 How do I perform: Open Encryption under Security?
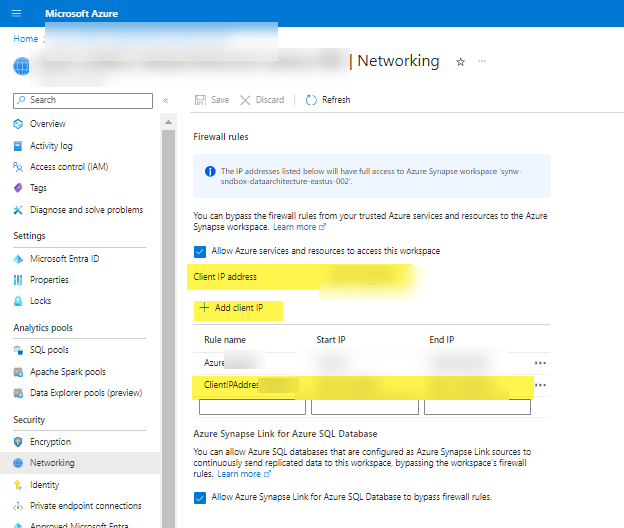pos(50,442)
